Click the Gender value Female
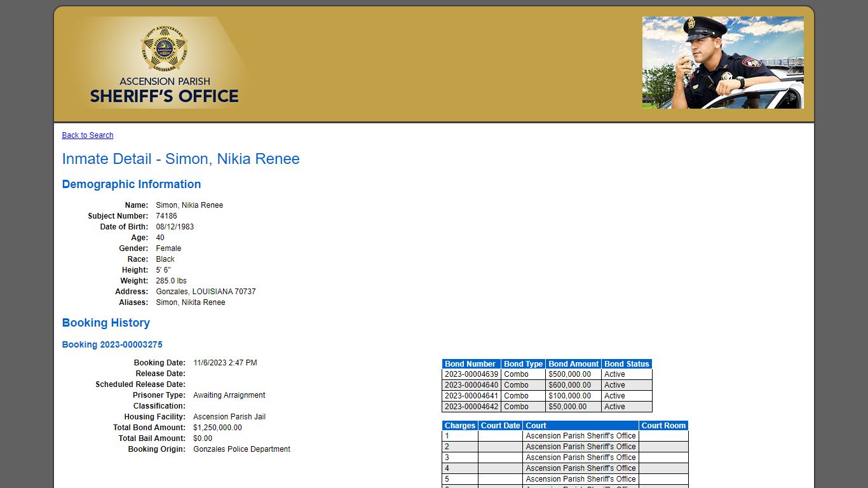 click(x=168, y=248)
